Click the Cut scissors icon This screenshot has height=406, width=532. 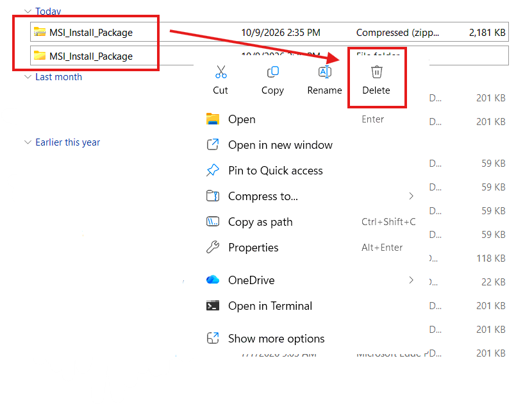click(x=221, y=72)
